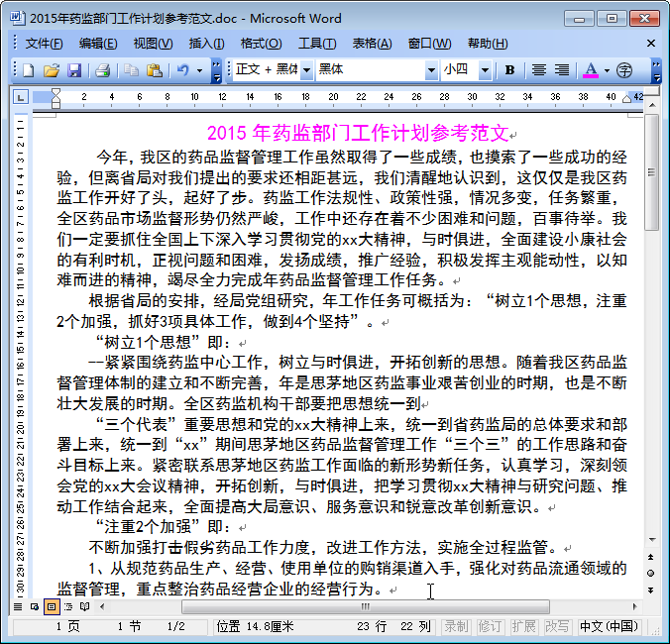Click the split box above the vertical scrollbar
Image resolution: width=670 pixels, height=644 pixels.
tap(651, 90)
